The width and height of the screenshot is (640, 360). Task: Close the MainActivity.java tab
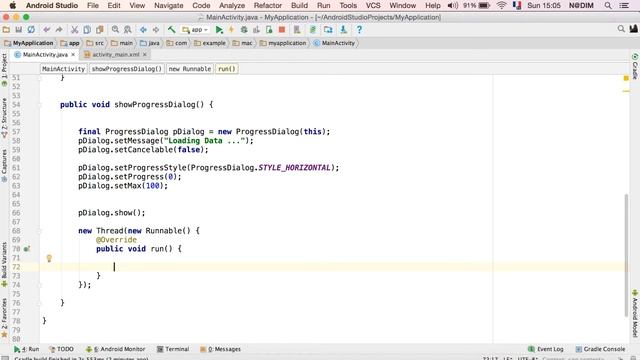(x=73, y=54)
